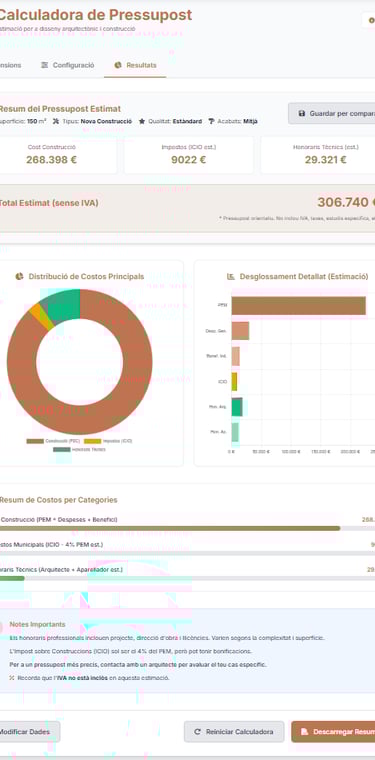Click the Construcció progress bar
The height and width of the screenshot is (760, 375).
pyautogui.click(x=188, y=528)
